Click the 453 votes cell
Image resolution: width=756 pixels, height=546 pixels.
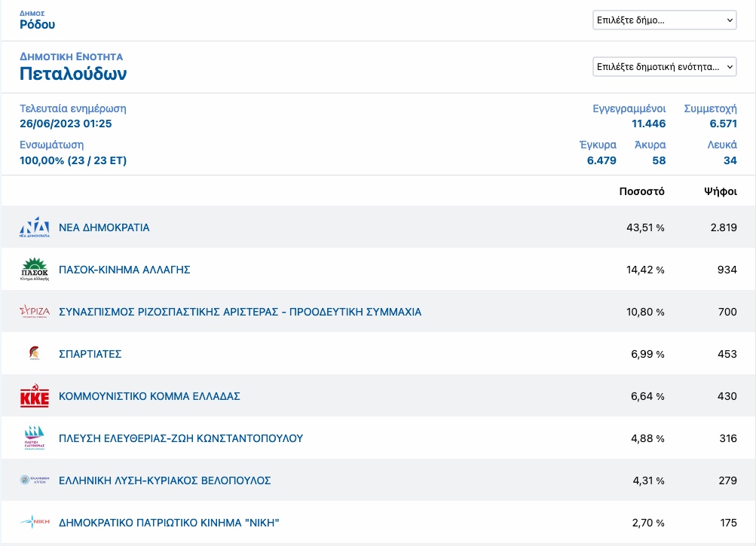click(727, 354)
